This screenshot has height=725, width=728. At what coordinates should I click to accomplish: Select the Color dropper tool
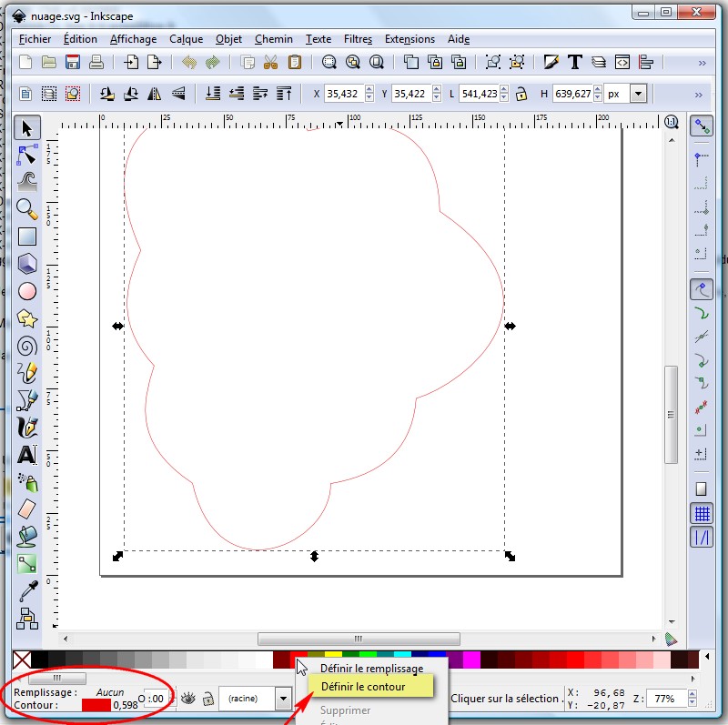pos(27,591)
